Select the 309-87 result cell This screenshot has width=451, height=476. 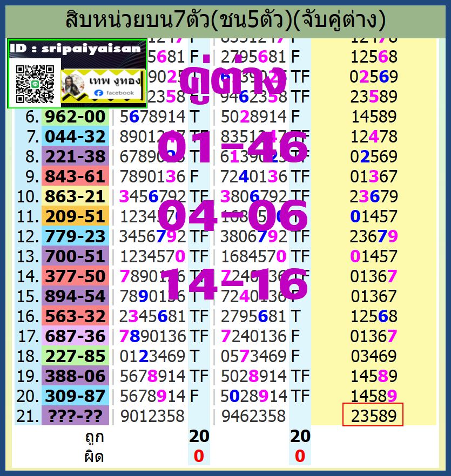click(x=76, y=396)
